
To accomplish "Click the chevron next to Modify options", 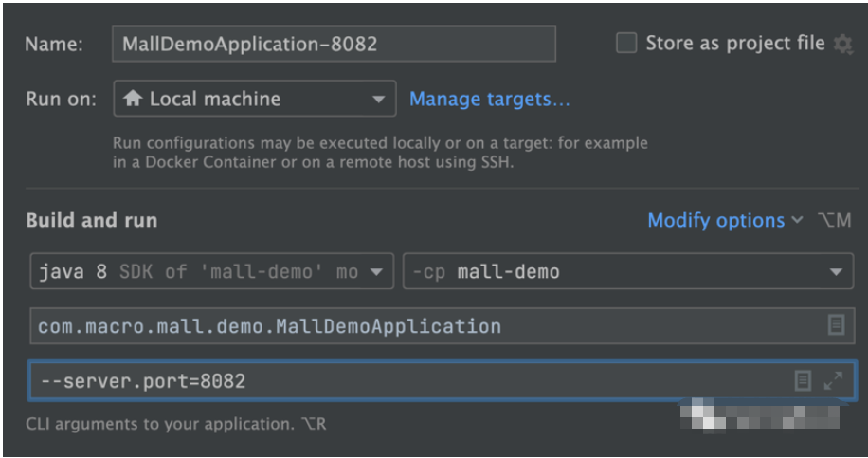I will pos(797,220).
